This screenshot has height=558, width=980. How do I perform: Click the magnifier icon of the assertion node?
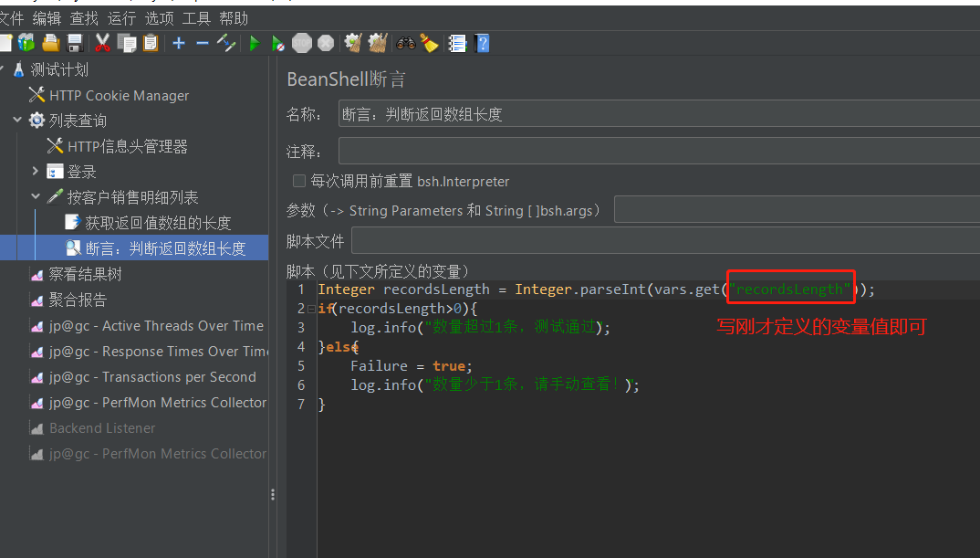(x=73, y=247)
